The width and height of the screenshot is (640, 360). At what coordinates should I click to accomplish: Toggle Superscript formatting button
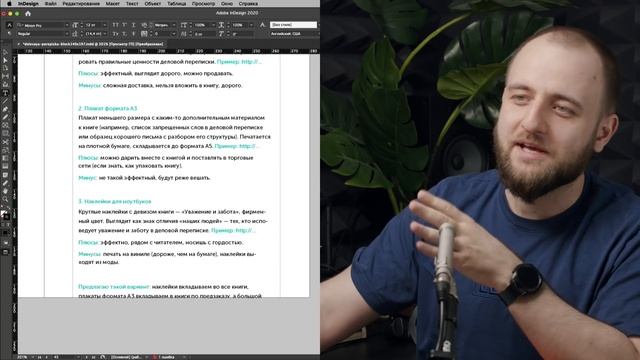click(x=124, y=25)
